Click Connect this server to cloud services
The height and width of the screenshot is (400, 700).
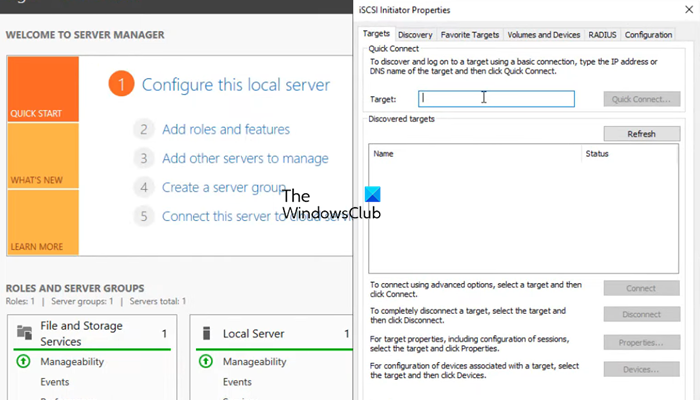click(257, 216)
